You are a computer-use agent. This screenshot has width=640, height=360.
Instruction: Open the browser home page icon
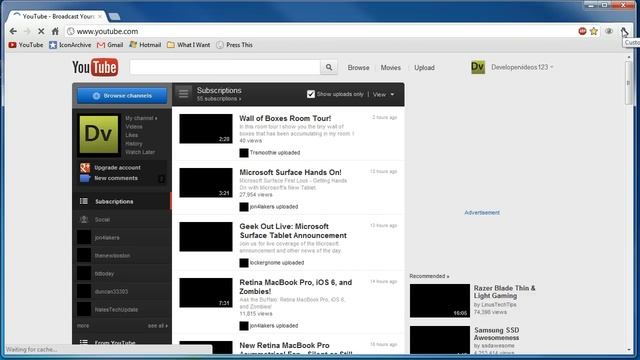(x=55, y=31)
